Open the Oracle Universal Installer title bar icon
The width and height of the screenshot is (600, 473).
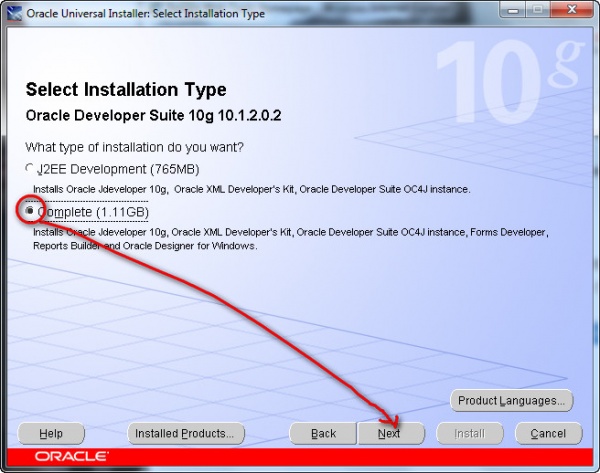tap(14, 13)
